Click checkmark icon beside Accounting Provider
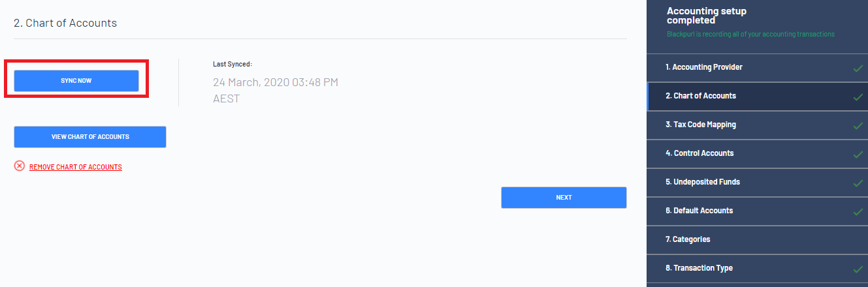Image resolution: width=868 pixels, height=287 pixels. click(858, 68)
